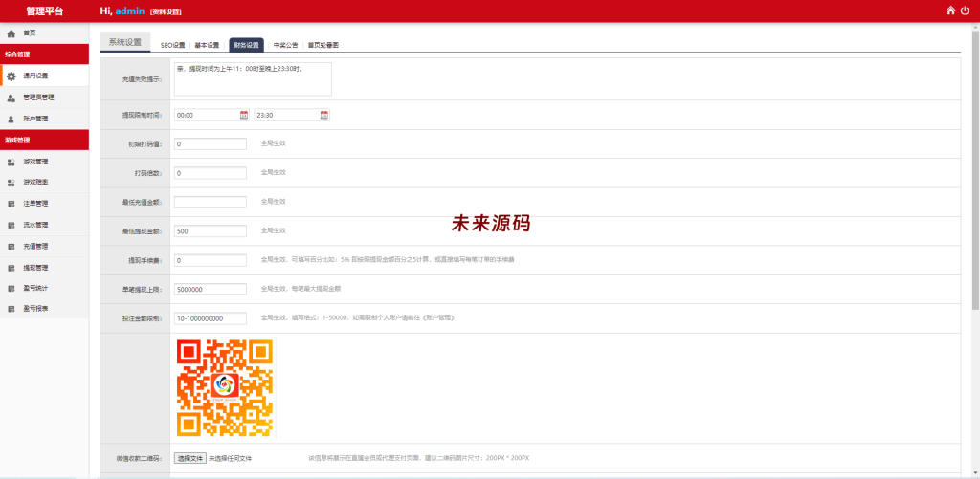Image resolution: width=980 pixels, height=479 pixels.
Task: Open 通用设置 gear item in sidebar
Action: 44,76
